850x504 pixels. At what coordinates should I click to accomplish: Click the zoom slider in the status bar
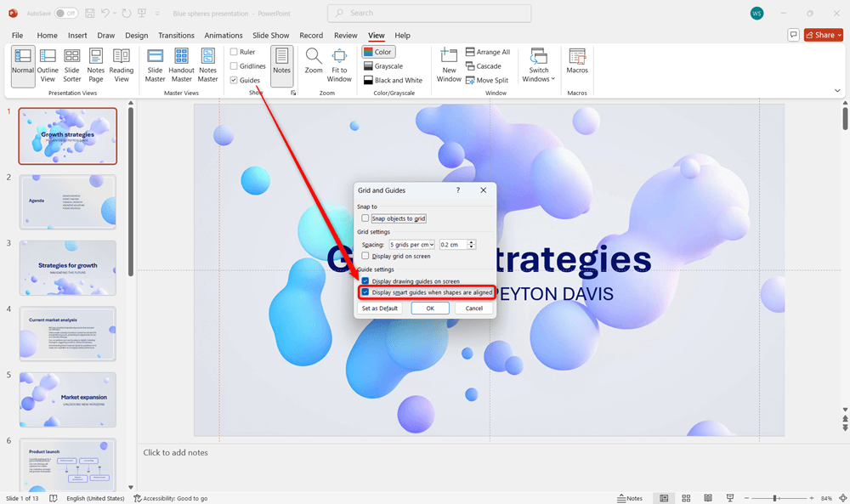(775, 497)
